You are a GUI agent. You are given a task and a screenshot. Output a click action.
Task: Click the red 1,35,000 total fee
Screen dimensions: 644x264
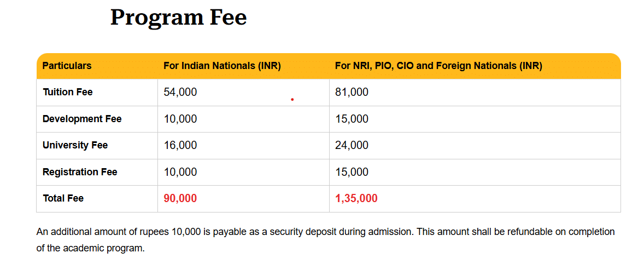pos(356,198)
